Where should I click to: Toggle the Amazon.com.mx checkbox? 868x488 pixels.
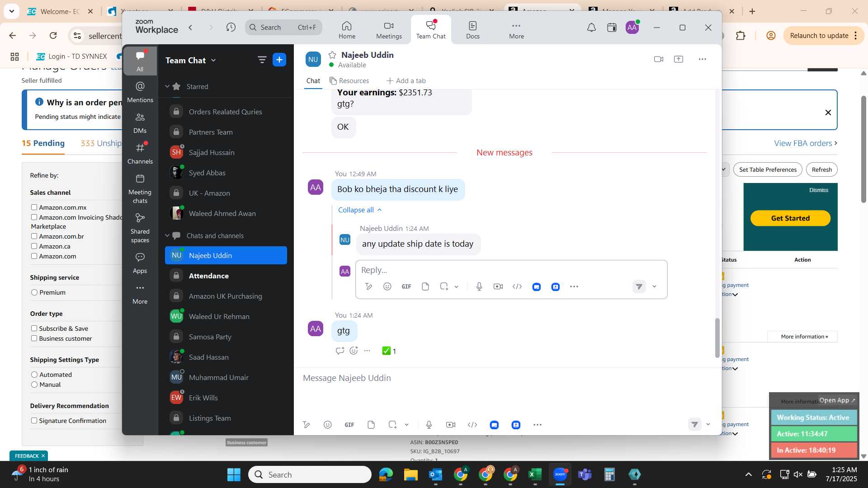(x=34, y=207)
